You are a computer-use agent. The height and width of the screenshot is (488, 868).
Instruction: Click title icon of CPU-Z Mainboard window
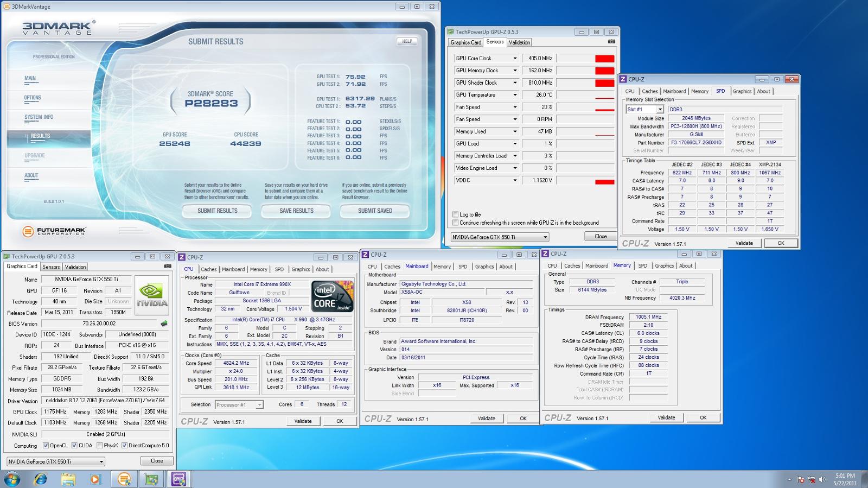[366, 255]
